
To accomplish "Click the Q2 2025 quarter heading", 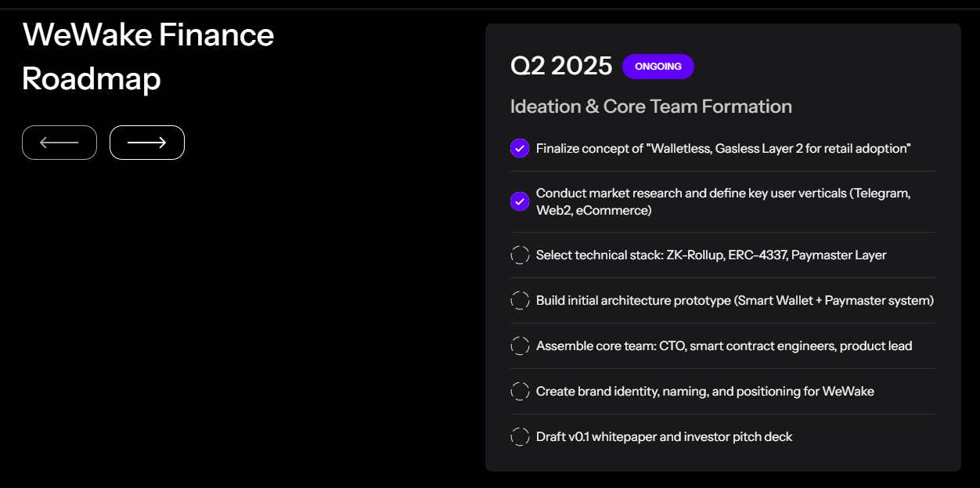I will click(x=561, y=67).
